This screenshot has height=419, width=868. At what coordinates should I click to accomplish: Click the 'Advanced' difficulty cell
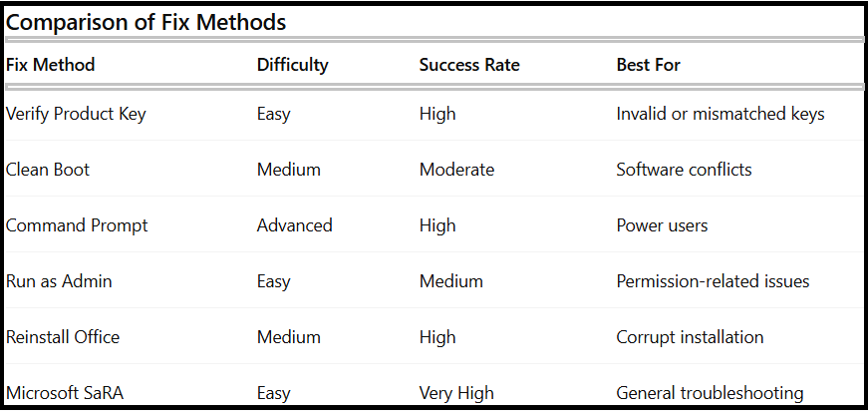[x=294, y=225]
